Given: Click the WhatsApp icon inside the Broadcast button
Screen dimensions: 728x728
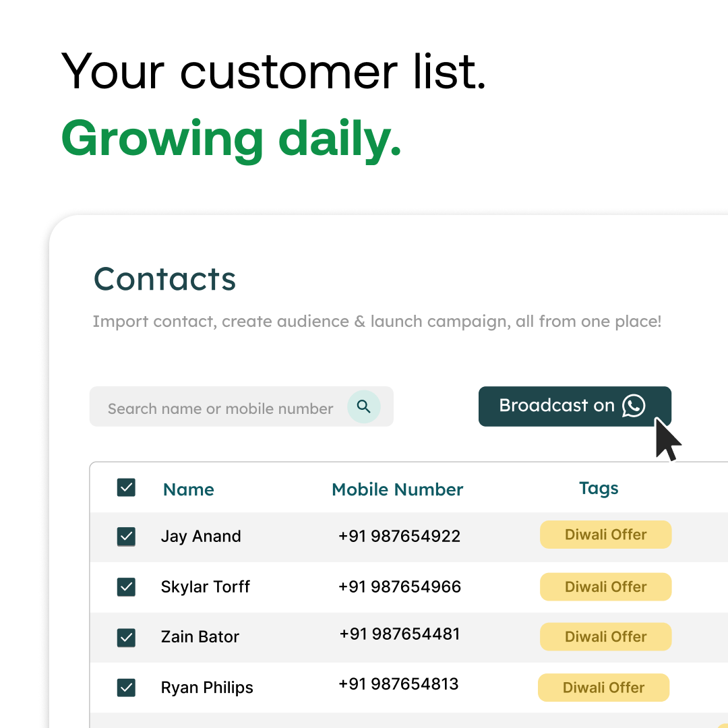Looking at the screenshot, I should tap(632, 406).
